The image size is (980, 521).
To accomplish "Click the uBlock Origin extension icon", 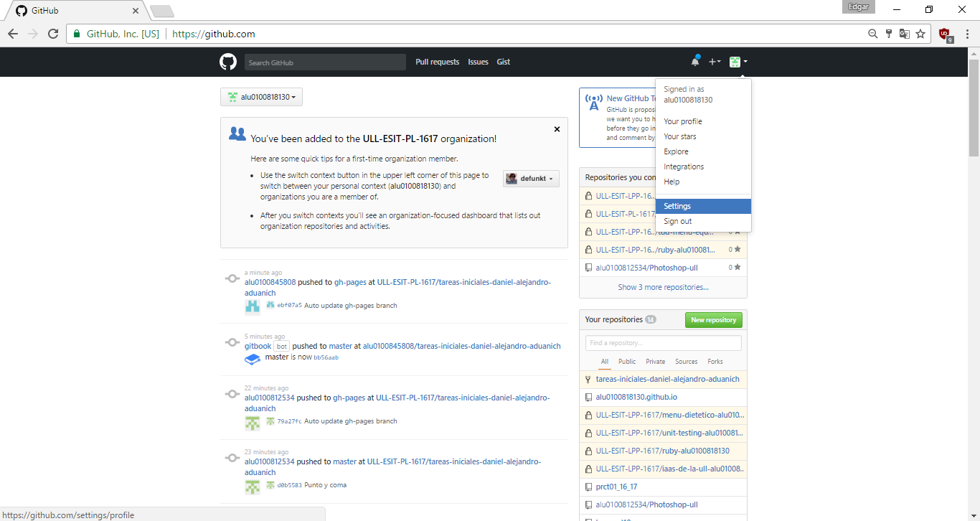I will point(945,33).
